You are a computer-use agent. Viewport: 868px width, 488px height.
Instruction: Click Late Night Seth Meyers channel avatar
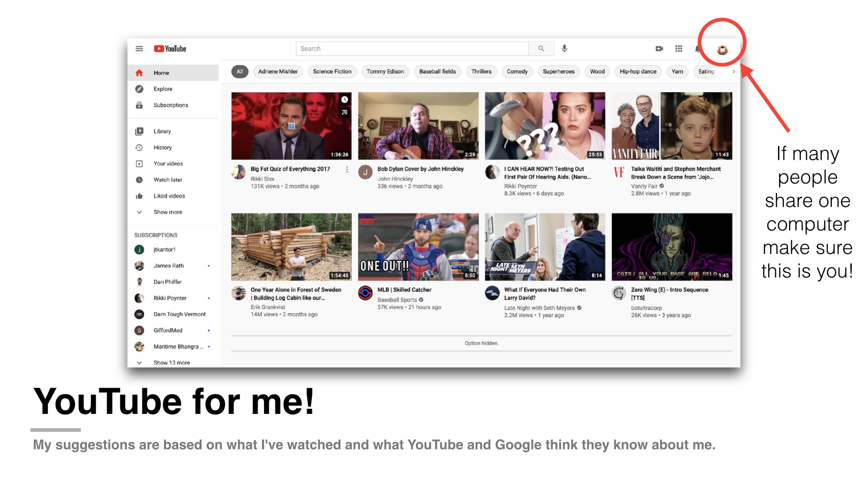coord(492,293)
